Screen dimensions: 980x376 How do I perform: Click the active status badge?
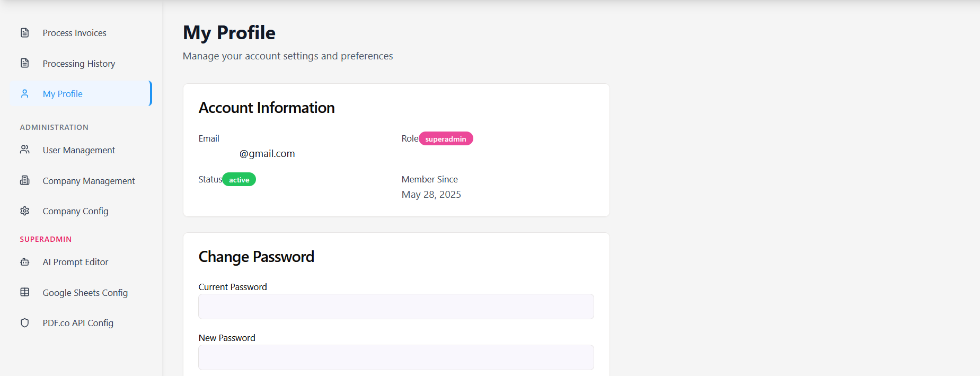(x=239, y=180)
